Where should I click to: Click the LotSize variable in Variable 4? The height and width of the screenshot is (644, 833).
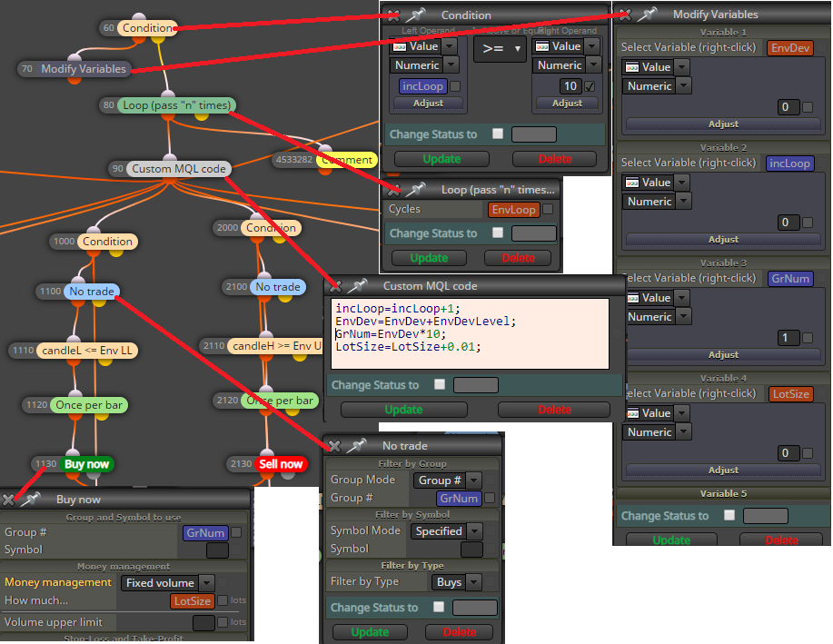point(790,393)
